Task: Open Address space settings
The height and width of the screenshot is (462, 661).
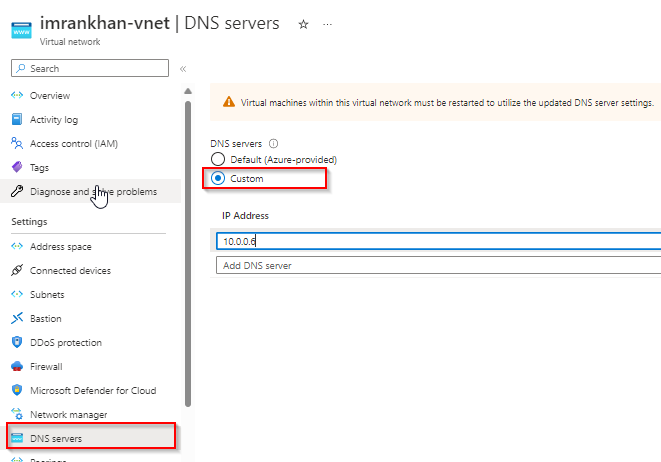Action: pyautogui.click(x=61, y=247)
